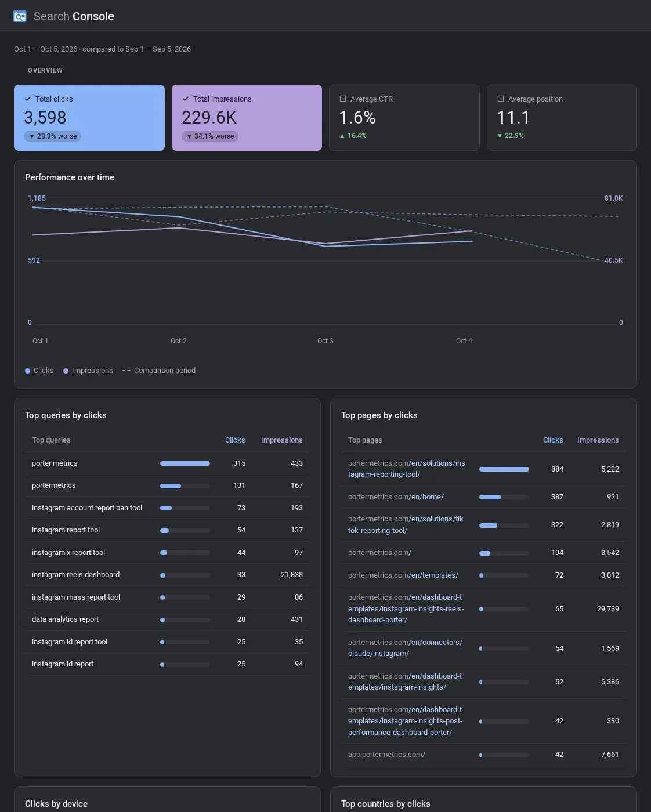
Task: Enable the Average CTR checkbox
Action: (343, 99)
